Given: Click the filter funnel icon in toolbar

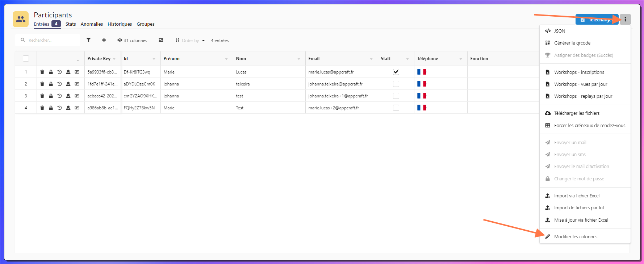Looking at the screenshot, I should point(88,40).
